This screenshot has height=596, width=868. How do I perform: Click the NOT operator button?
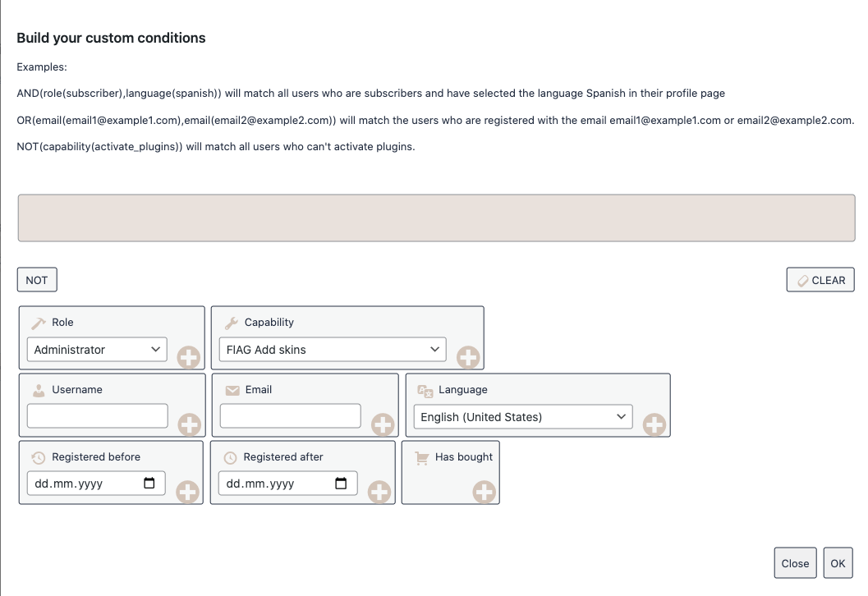click(x=37, y=280)
